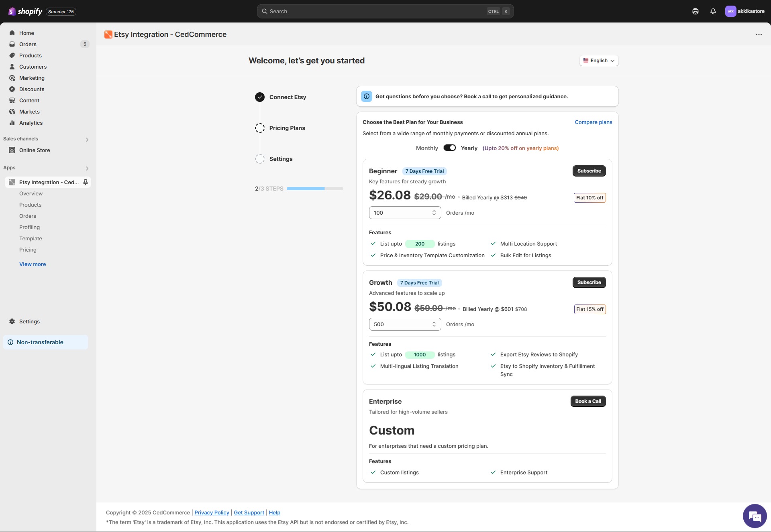Viewport: 771px width, 532px height.
Task: Click the 2/3 steps progress bar
Action: [x=315, y=189]
